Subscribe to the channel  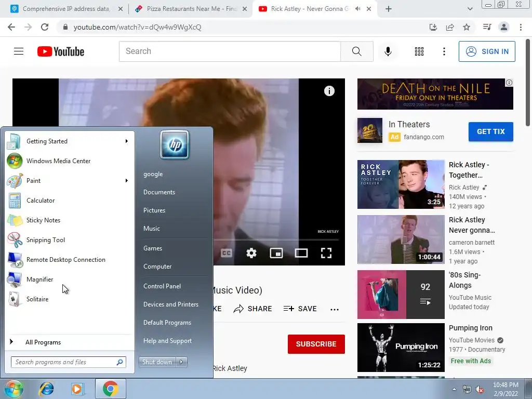click(316, 344)
